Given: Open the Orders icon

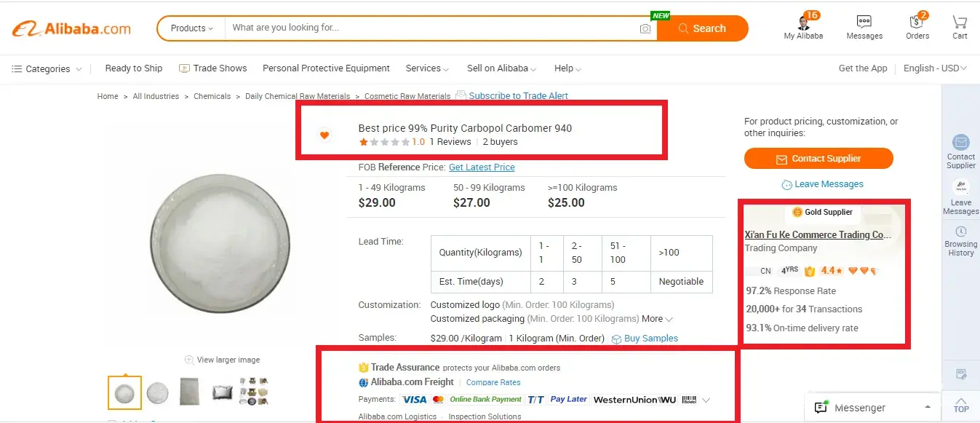Looking at the screenshot, I should [917, 22].
